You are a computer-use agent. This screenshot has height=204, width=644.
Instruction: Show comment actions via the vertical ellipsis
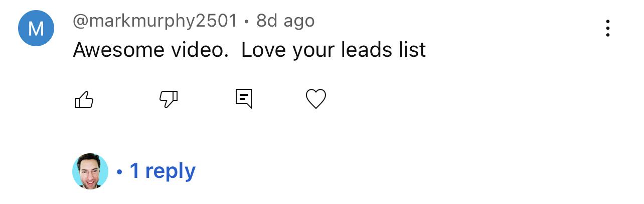click(x=607, y=29)
